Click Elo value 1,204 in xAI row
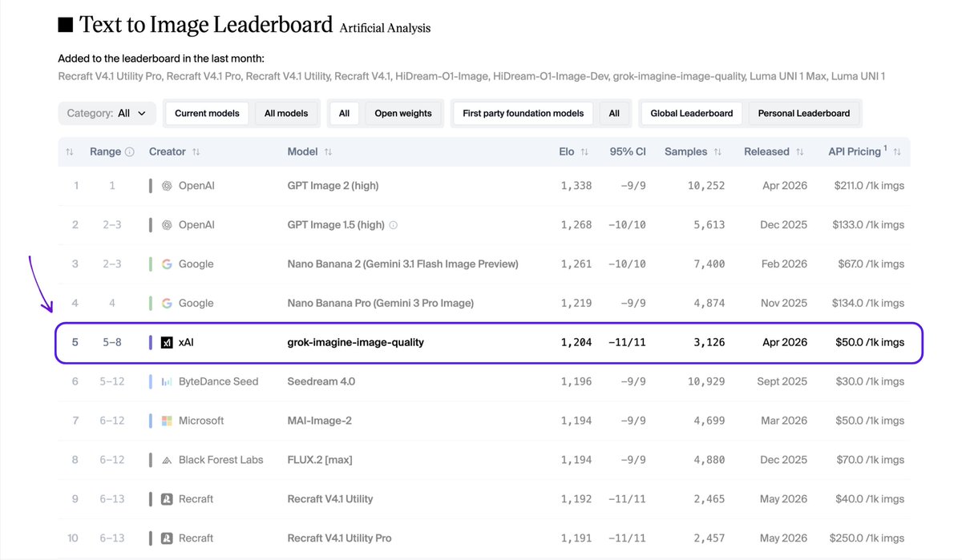The image size is (962, 560). 576,342
